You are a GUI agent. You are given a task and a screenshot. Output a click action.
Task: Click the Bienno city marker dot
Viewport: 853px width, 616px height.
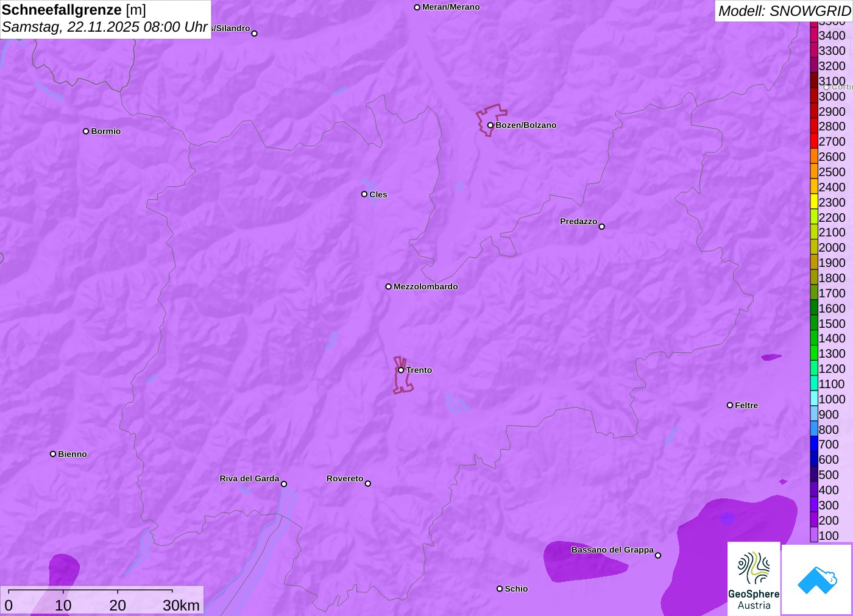click(53, 454)
